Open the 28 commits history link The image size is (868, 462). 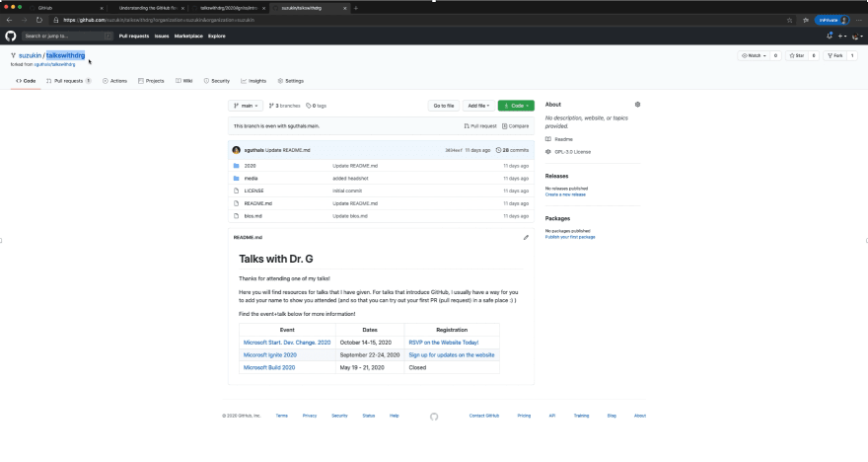click(x=512, y=150)
